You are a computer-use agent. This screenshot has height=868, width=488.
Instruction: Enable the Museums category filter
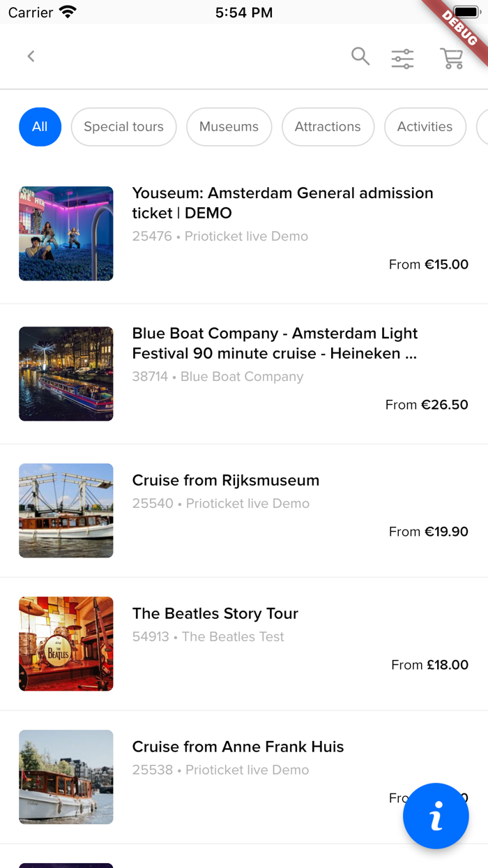click(229, 127)
